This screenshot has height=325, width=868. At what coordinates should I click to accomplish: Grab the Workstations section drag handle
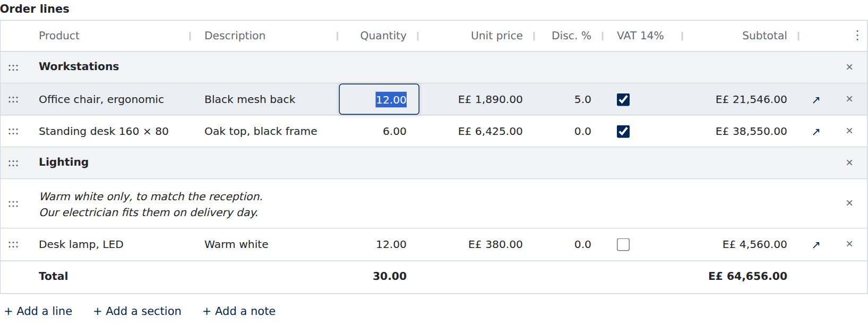click(13, 67)
